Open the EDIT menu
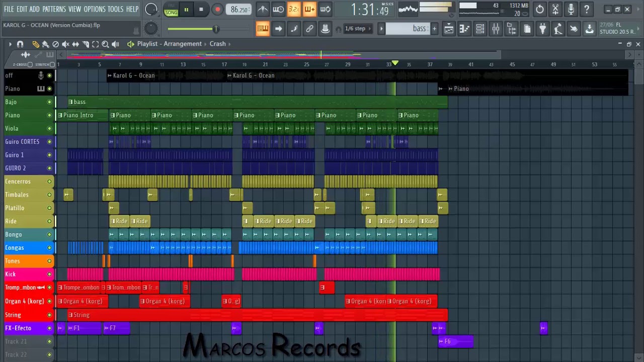Image resolution: width=644 pixels, height=362 pixels. [22, 9]
